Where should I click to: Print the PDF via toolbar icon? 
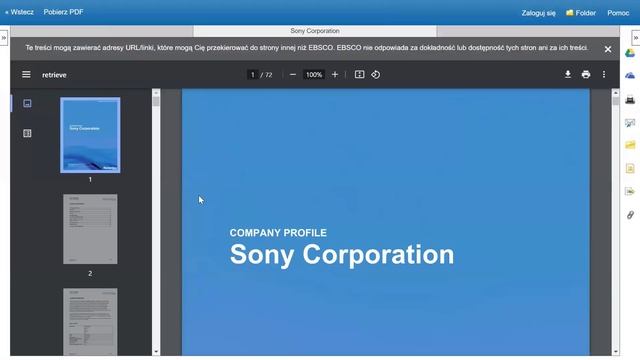[586, 74]
